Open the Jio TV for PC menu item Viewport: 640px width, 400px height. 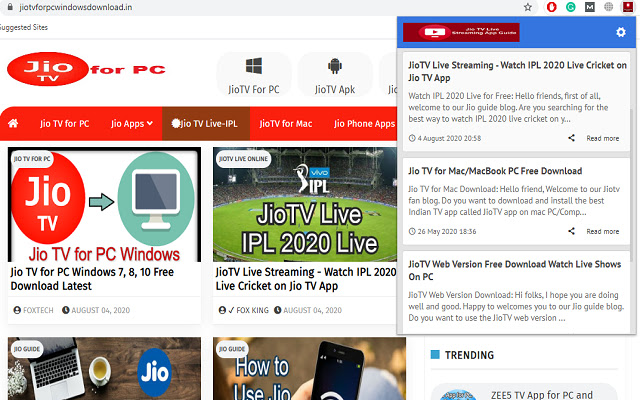pos(64,124)
